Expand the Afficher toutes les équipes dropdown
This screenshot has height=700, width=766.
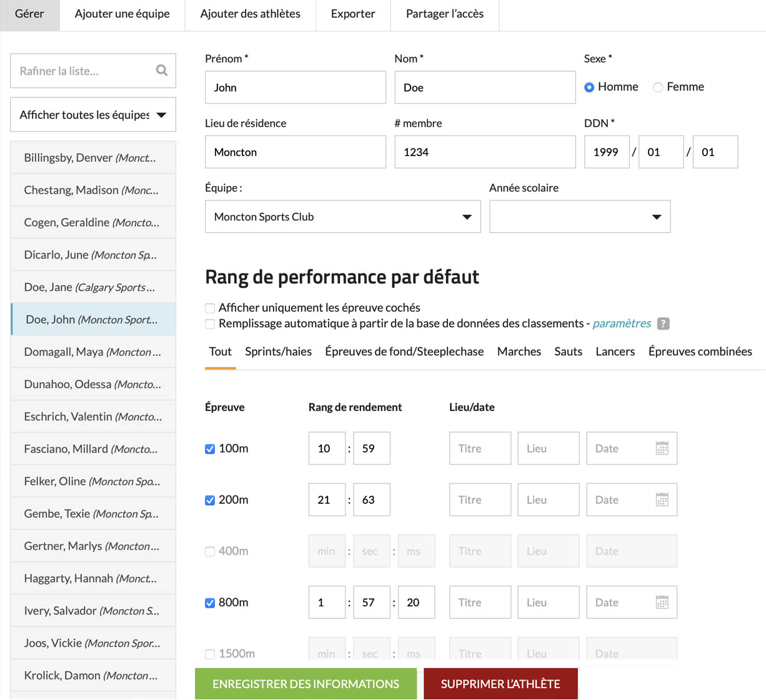tap(93, 115)
